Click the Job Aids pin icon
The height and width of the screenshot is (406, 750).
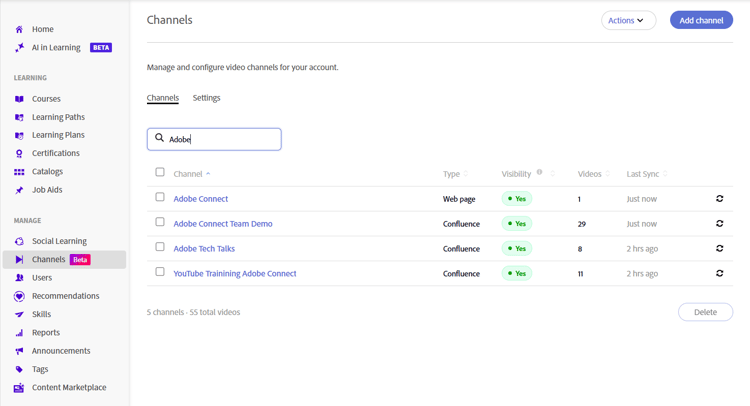tap(19, 190)
